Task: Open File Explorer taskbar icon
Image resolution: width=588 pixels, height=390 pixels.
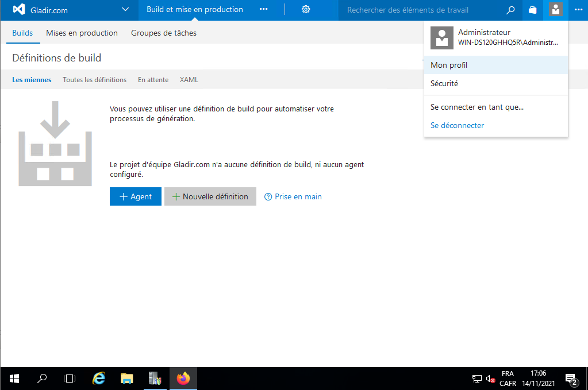Action: (x=127, y=379)
